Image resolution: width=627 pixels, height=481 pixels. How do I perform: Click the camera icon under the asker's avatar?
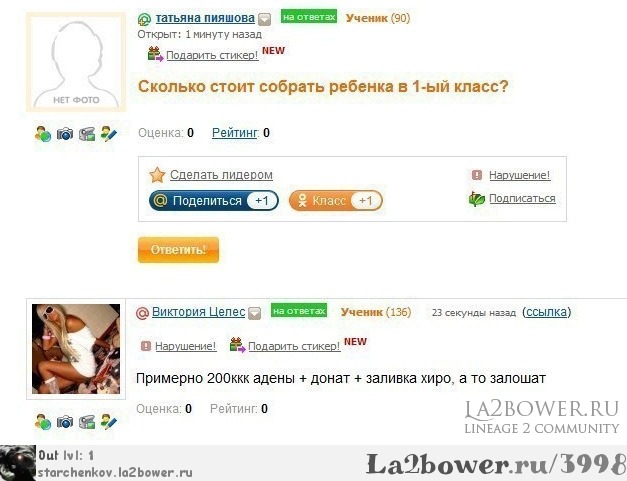coord(65,134)
